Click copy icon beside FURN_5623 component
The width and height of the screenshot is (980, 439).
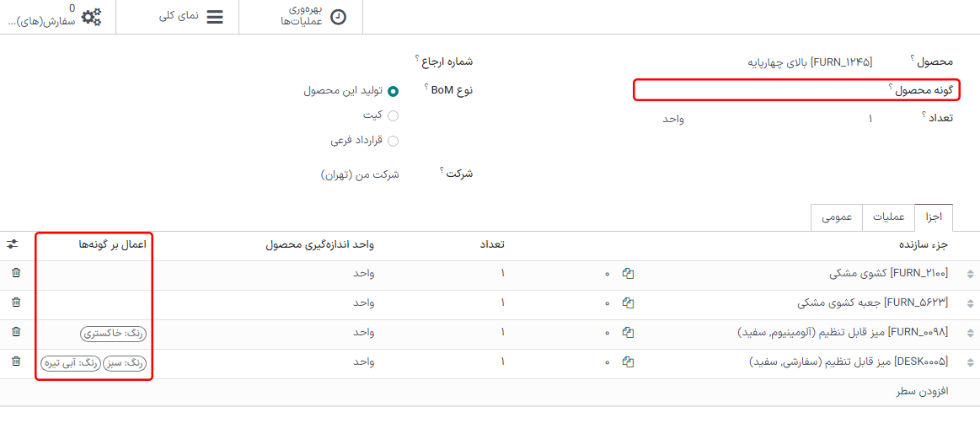click(628, 302)
